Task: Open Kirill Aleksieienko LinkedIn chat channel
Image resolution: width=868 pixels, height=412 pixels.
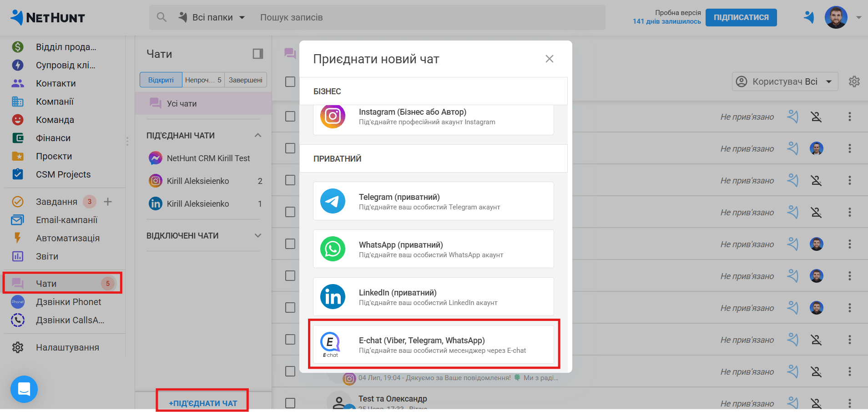Action: [x=203, y=203]
